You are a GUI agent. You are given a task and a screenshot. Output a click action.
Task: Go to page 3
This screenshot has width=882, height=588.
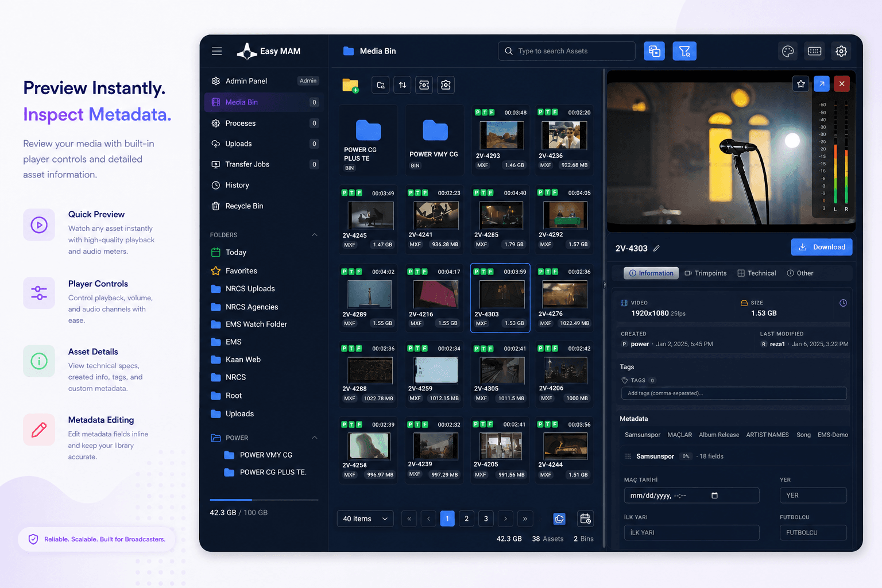486,519
